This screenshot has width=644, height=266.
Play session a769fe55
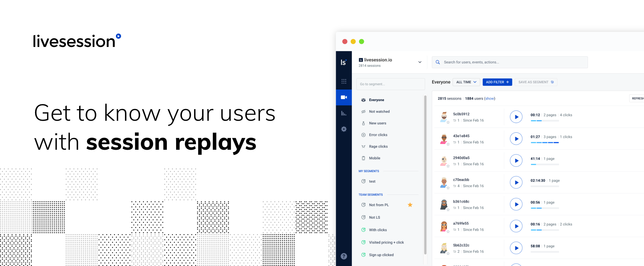516,226
